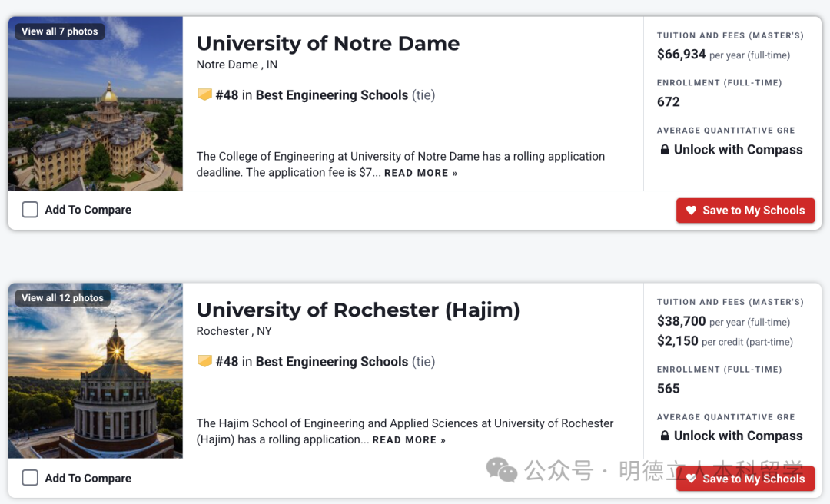This screenshot has height=504, width=830.
Task: View all 12 photos of Rochester
Action: pos(62,297)
